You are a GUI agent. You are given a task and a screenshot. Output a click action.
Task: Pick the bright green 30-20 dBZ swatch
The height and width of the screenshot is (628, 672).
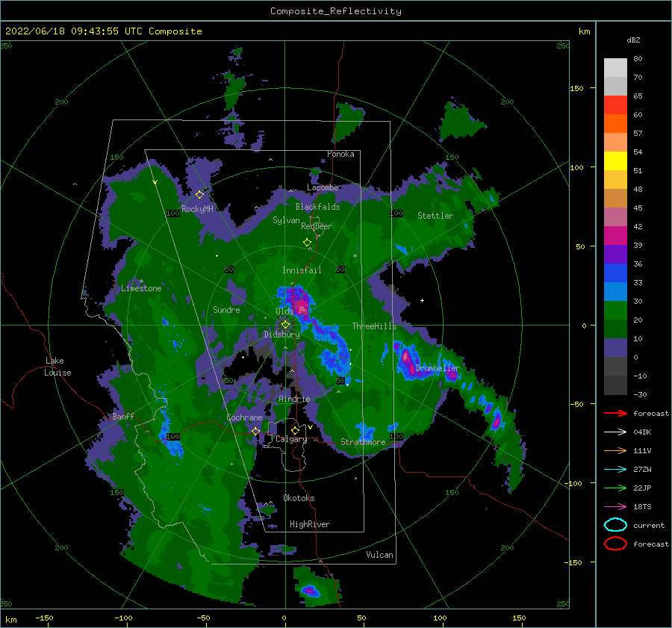coord(615,311)
